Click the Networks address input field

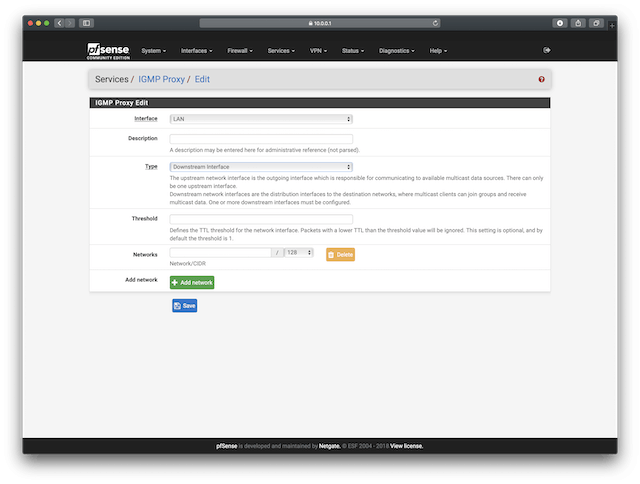[220, 253]
